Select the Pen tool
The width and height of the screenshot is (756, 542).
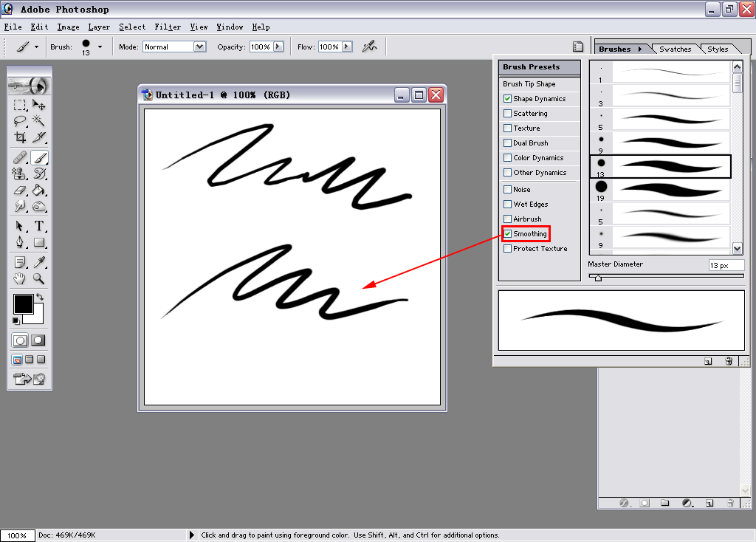[x=20, y=242]
